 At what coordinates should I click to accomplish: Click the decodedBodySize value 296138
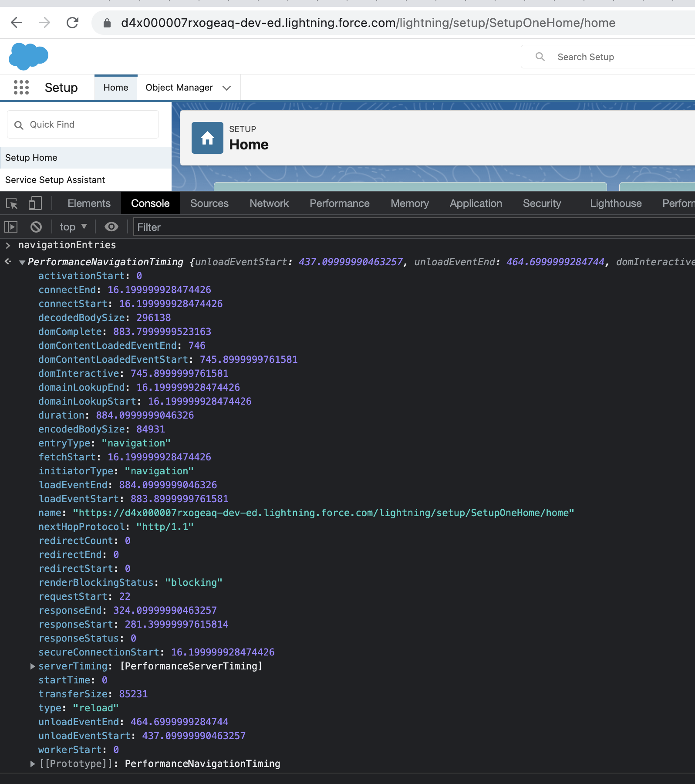click(153, 318)
